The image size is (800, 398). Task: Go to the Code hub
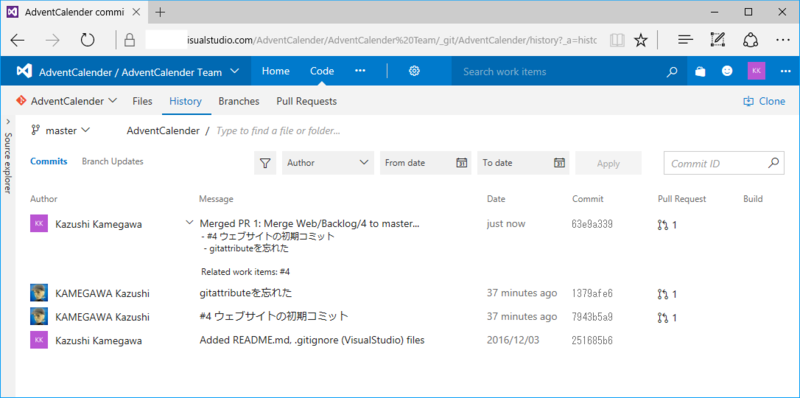(x=322, y=71)
